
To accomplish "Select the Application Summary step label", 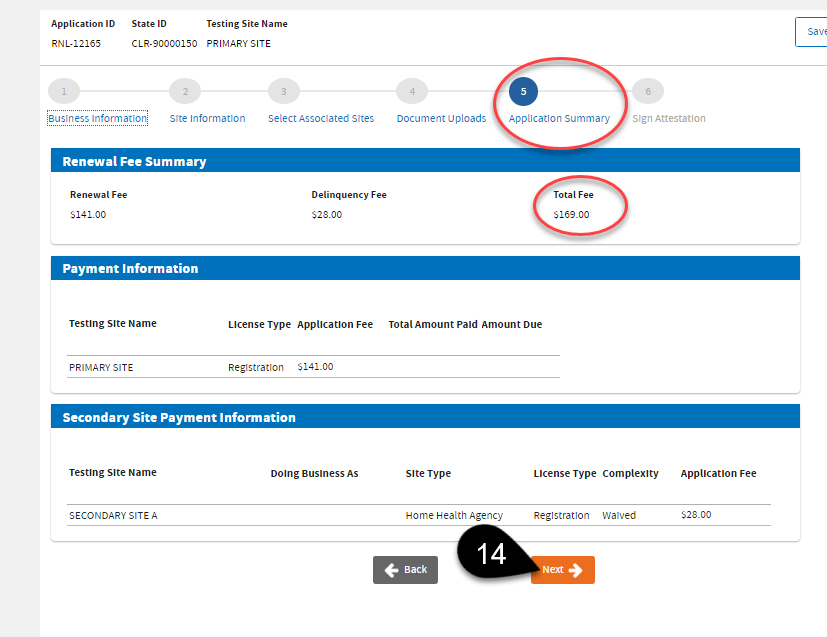I will [559, 119].
